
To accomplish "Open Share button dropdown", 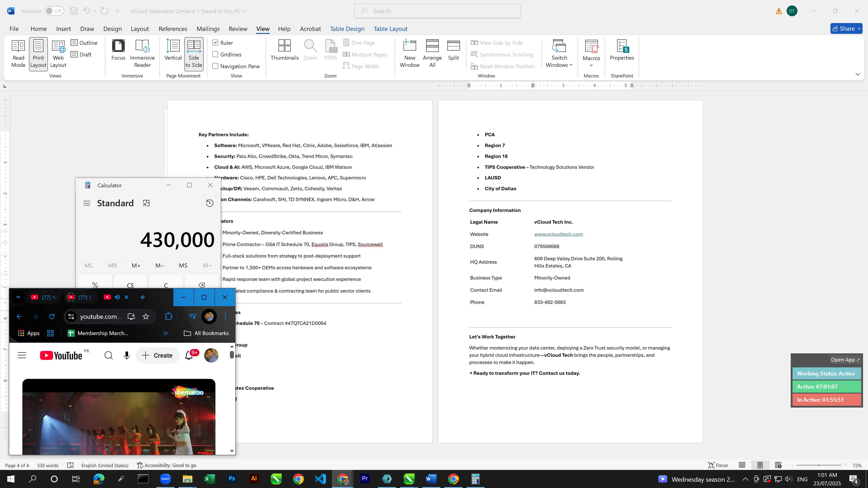I will 859,29.
